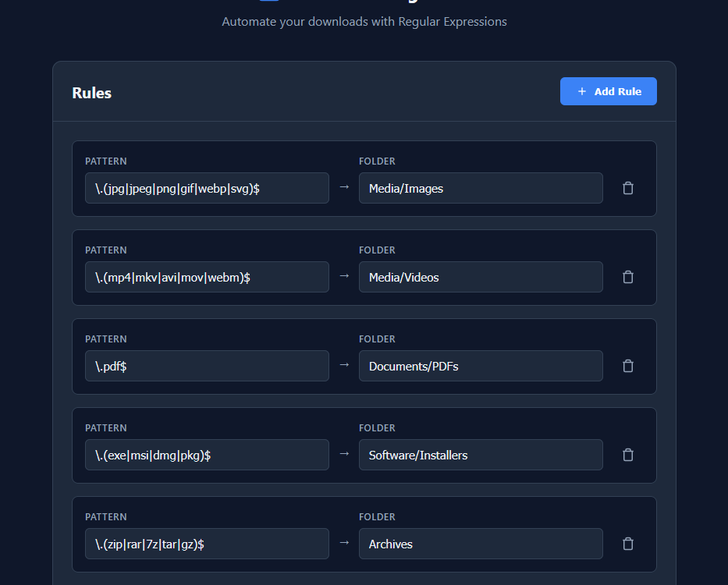Edit the exe|msi|dmg|pkg pattern field
The image size is (728, 585).
(207, 455)
